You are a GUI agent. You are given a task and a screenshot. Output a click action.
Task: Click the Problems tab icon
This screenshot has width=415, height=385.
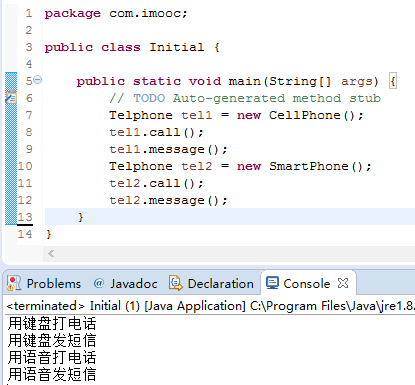[x=14, y=283]
